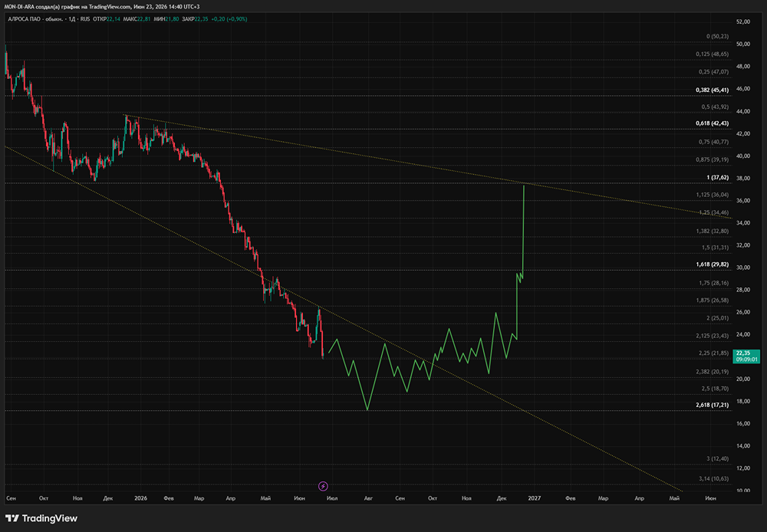Click the +0,20 (+0,90%) change value
This screenshot has width=767, height=532.
tap(229, 19)
